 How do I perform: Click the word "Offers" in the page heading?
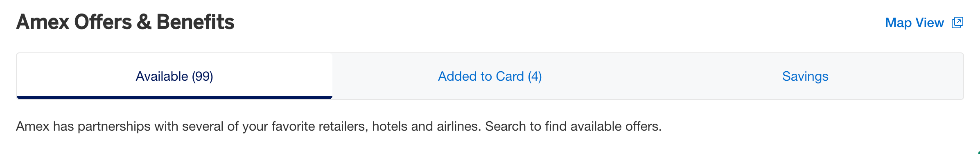point(103,22)
